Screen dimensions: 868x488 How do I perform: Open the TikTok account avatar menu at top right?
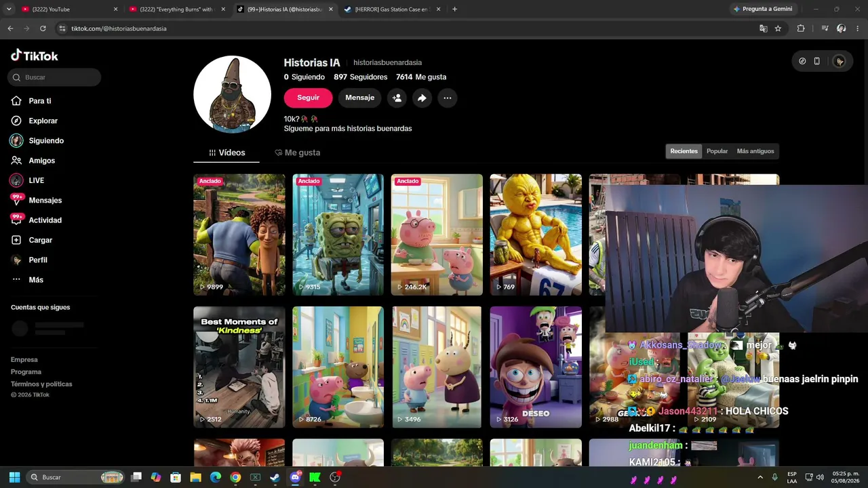pos(840,61)
